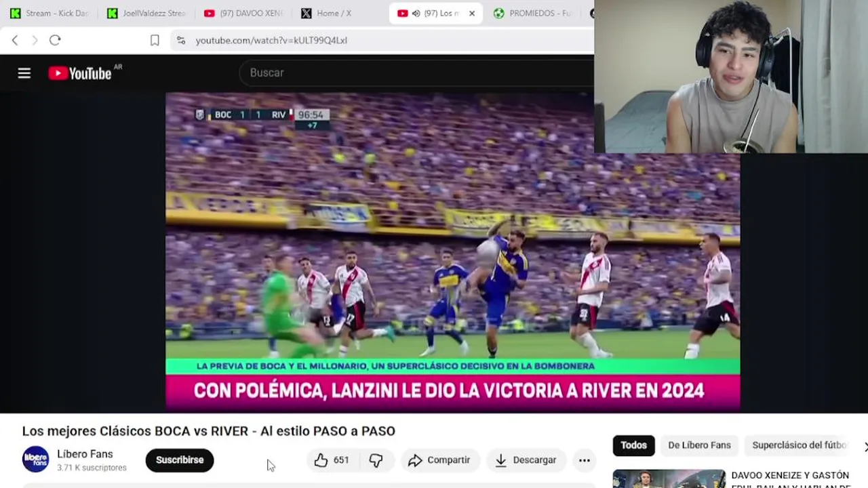Switch to the PROMIEDOS tab
The width and height of the screenshot is (868, 488).
coord(532,14)
